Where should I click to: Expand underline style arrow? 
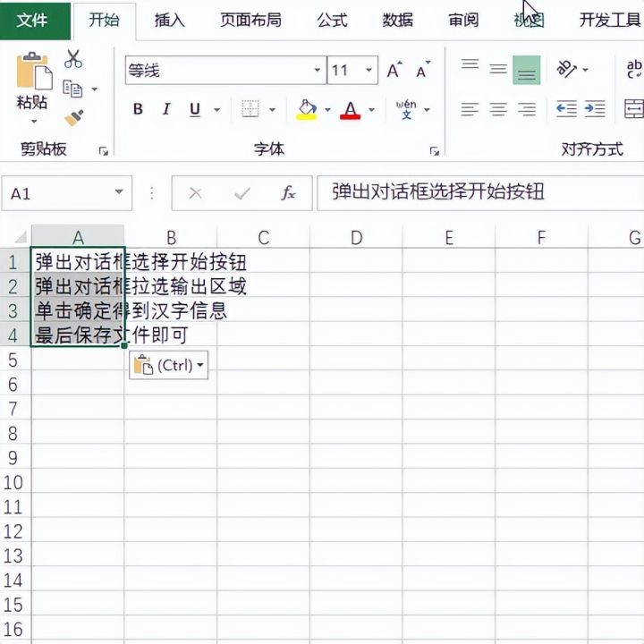[216, 110]
